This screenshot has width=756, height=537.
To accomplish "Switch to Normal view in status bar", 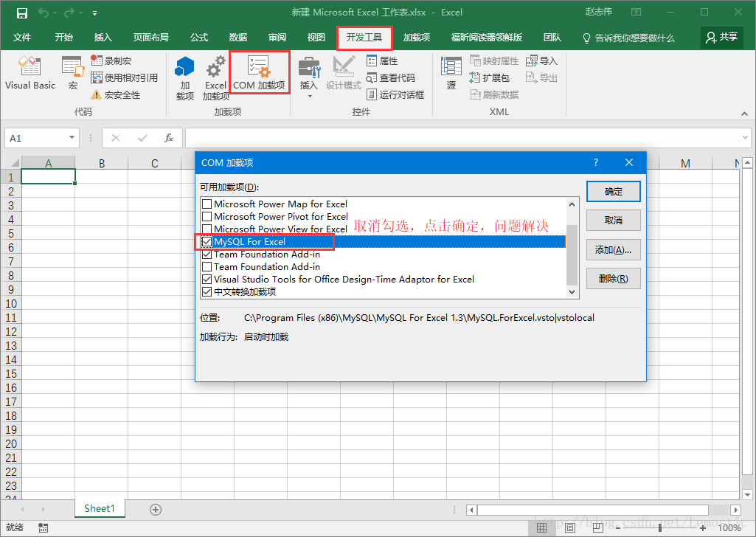I will [x=541, y=528].
